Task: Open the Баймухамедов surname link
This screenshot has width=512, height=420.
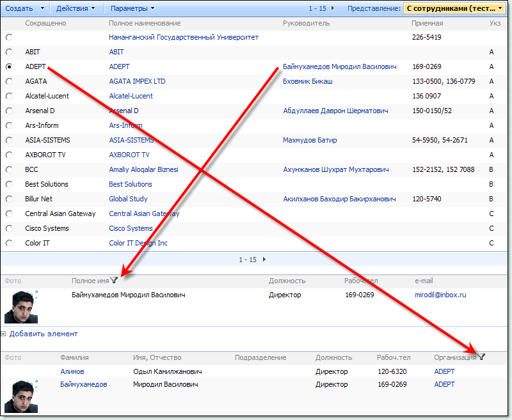Action: coord(84,384)
